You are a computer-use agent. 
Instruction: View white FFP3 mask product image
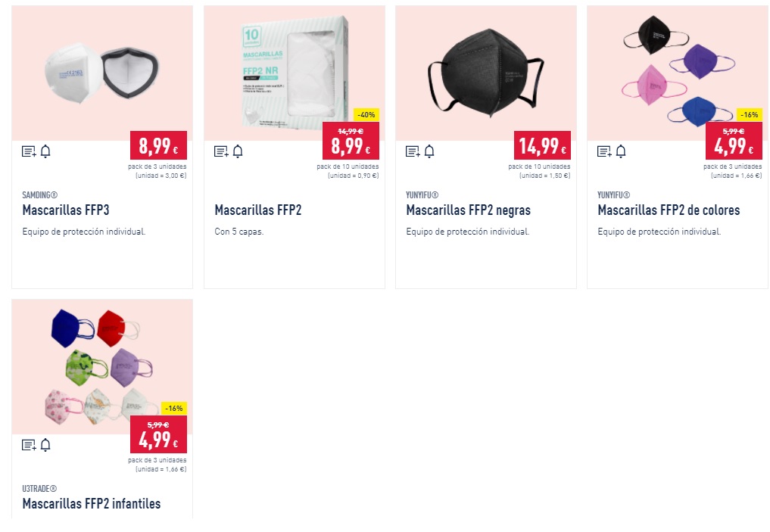click(x=102, y=73)
